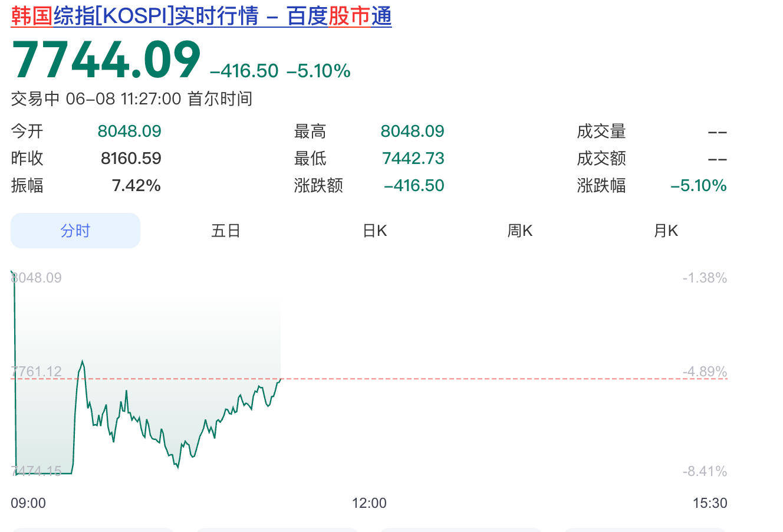This screenshot has width=783, height=532.
Task: Open the 韩国综指[KOSPI]实时行情 - 百度股市通 title link
Action: click(201, 16)
